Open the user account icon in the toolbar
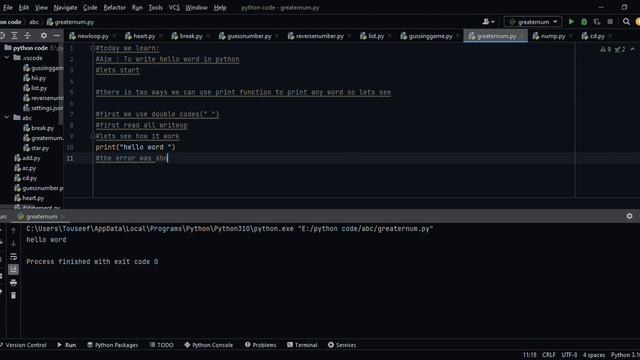Viewport: 640px width, 360px height. click(488, 22)
